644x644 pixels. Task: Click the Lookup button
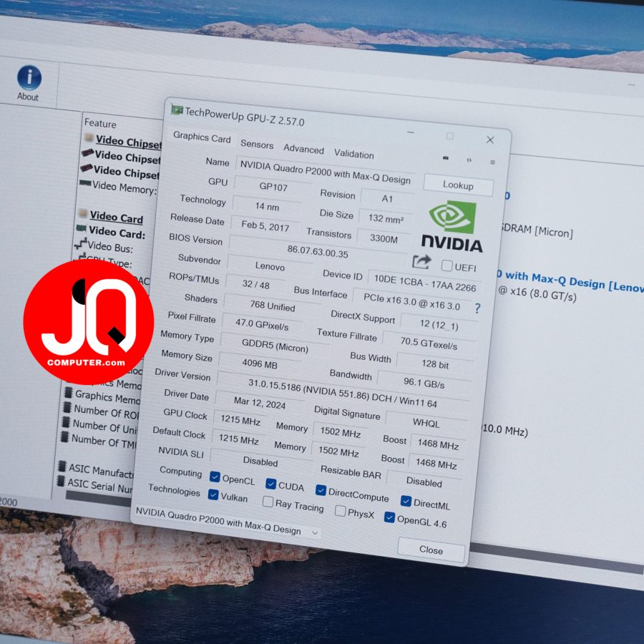[x=458, y=185]
